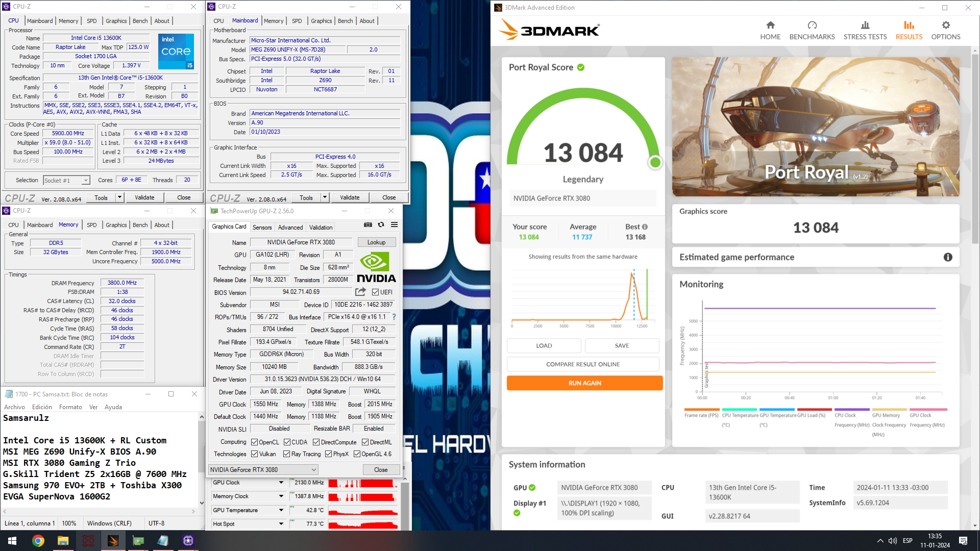The image size is (980, 551).
Task: Switch to the Sensors tab in GPU-Z
Action: click(262, 228)
